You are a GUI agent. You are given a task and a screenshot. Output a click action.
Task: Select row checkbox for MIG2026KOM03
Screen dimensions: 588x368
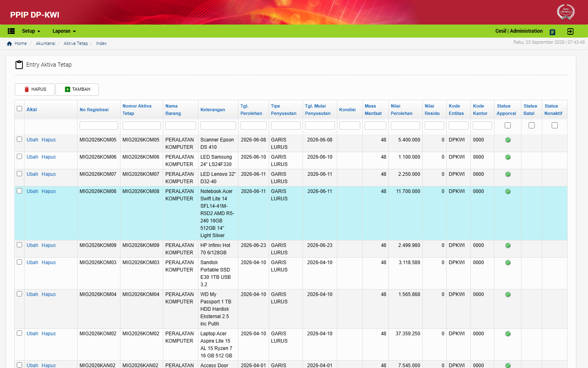coord(19,262)
